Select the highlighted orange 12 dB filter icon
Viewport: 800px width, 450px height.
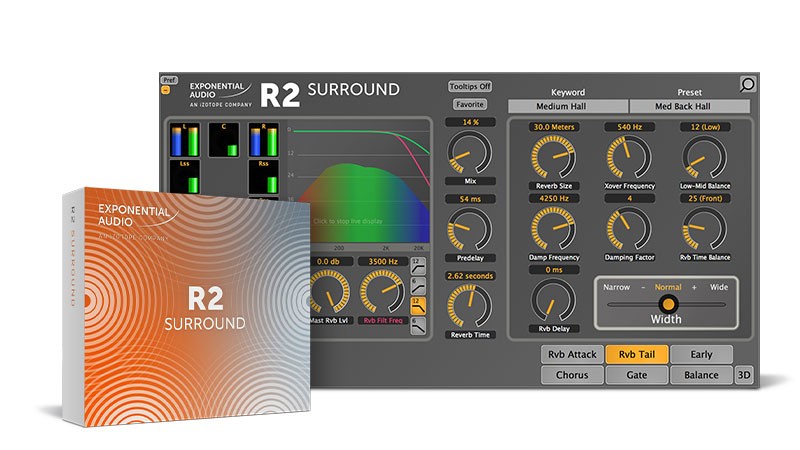418,306
